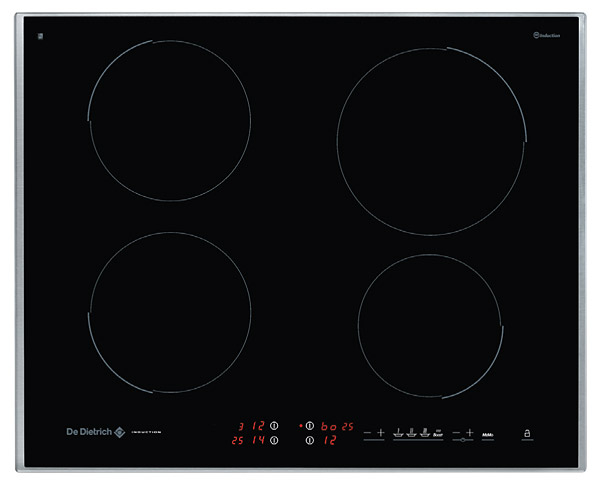Tap the MeMo memory key

(489, 434)
